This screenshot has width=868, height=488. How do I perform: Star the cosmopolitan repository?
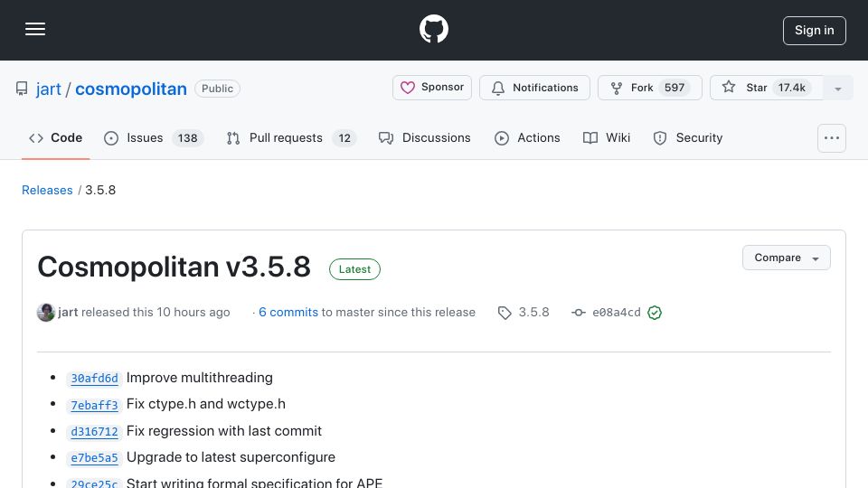(766, 88)
